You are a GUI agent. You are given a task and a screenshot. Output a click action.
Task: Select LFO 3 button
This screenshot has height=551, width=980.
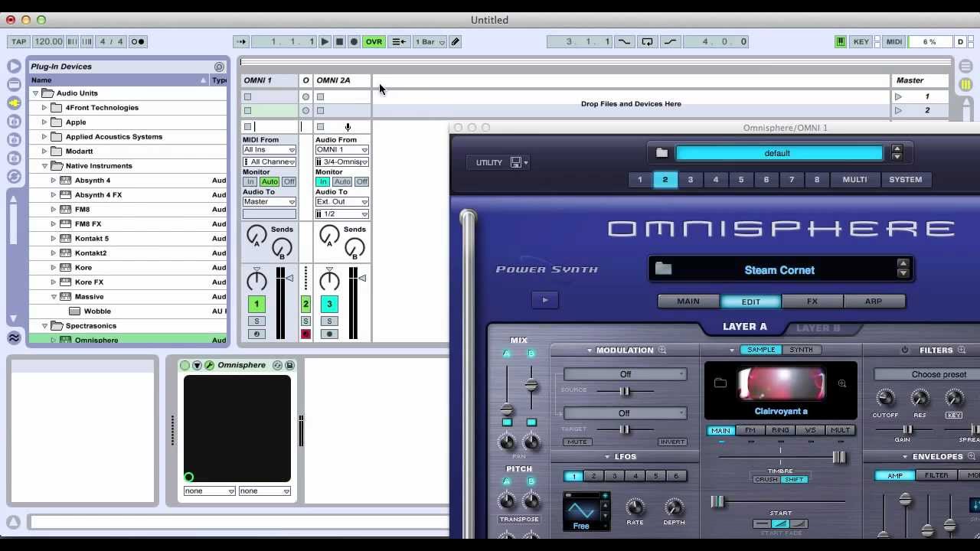point(614,476)
